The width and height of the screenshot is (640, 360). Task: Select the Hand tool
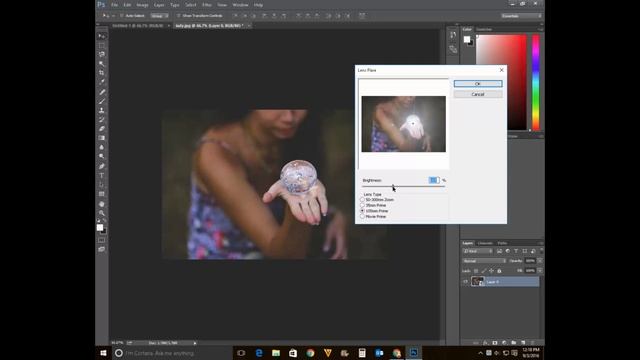102,204
